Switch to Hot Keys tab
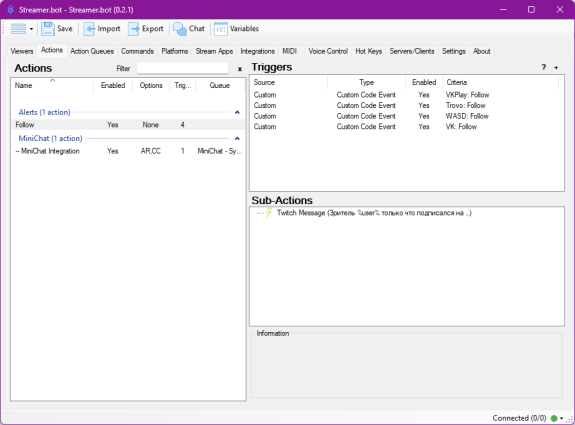Viewport: 575px width, 425px height. point(369,51)
